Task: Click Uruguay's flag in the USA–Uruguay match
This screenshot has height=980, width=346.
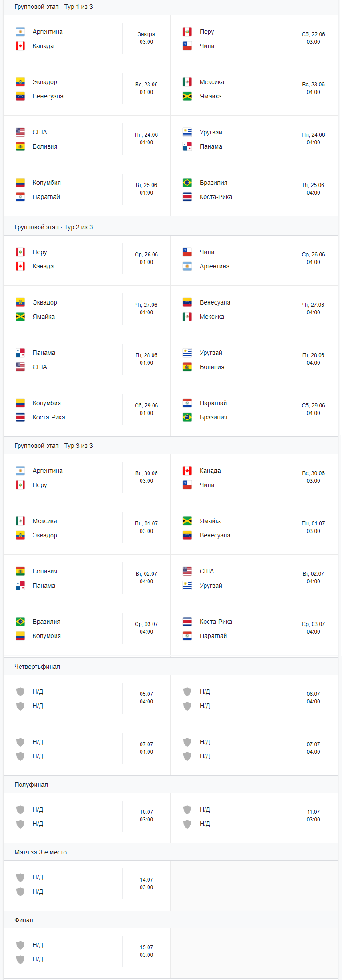Action: (x=187, y=586)
